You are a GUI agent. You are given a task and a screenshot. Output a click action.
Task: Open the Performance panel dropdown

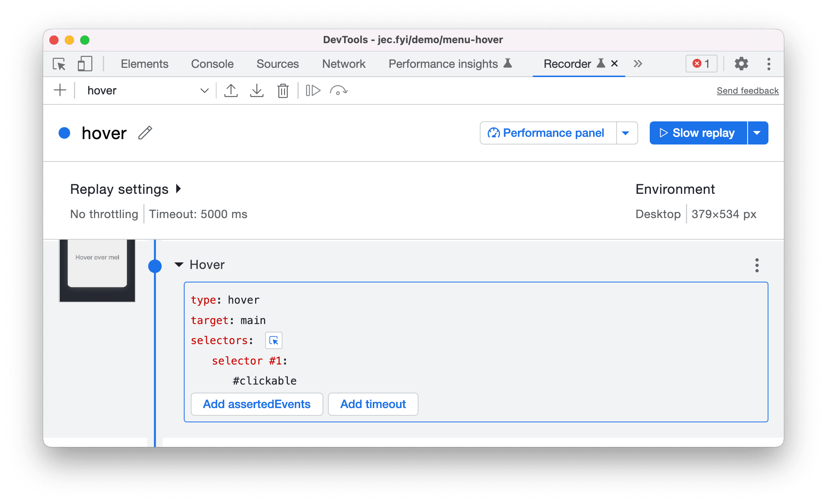coord(627,132)
